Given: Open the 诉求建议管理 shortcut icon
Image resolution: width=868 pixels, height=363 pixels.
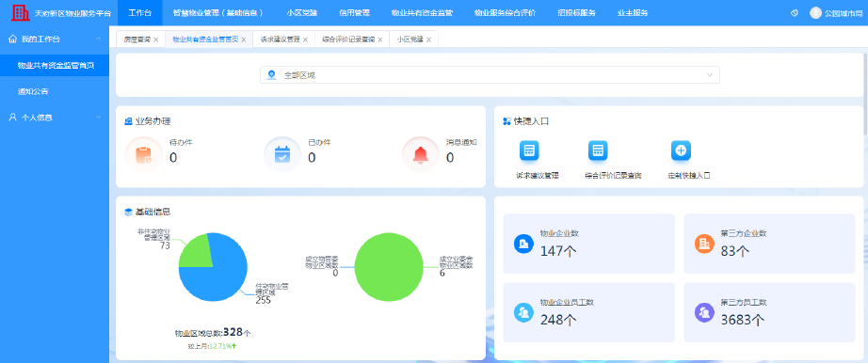Looking at the screenshot, I should coord(529,150).
